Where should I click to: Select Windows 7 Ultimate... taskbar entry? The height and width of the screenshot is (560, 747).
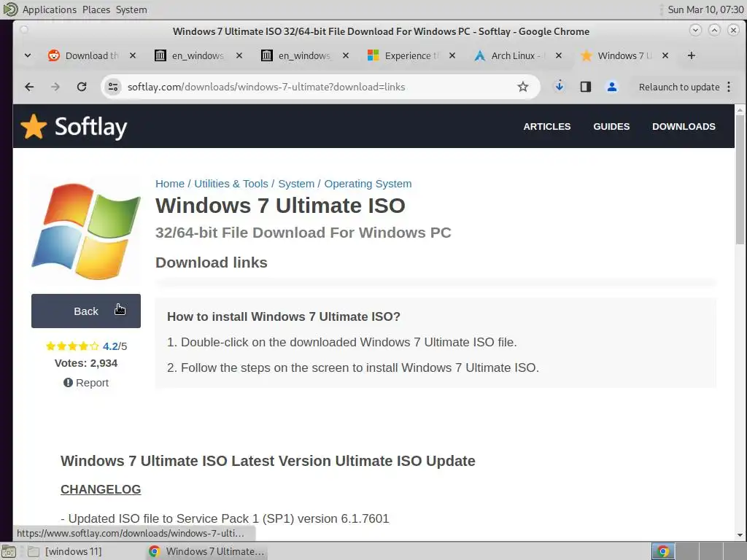206,551
